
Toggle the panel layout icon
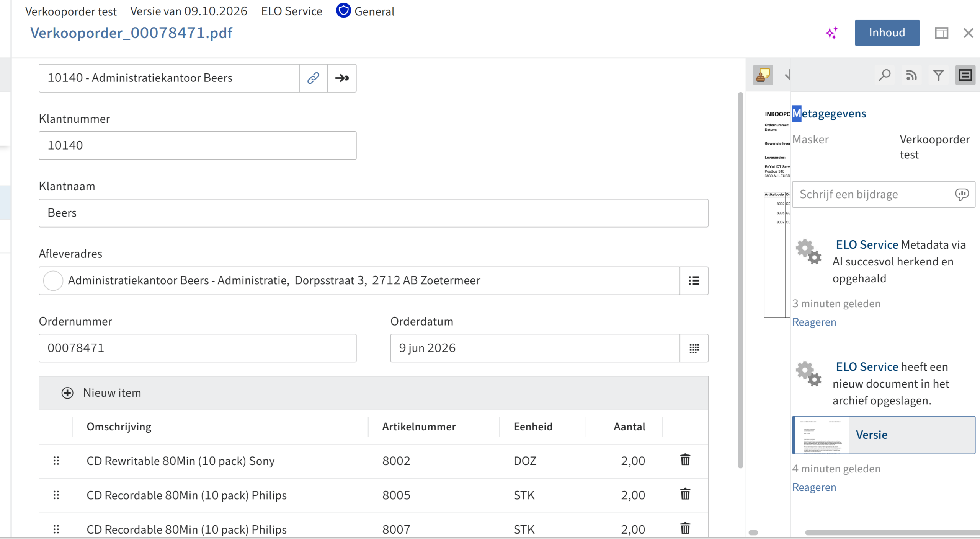[x=941, y=33]
